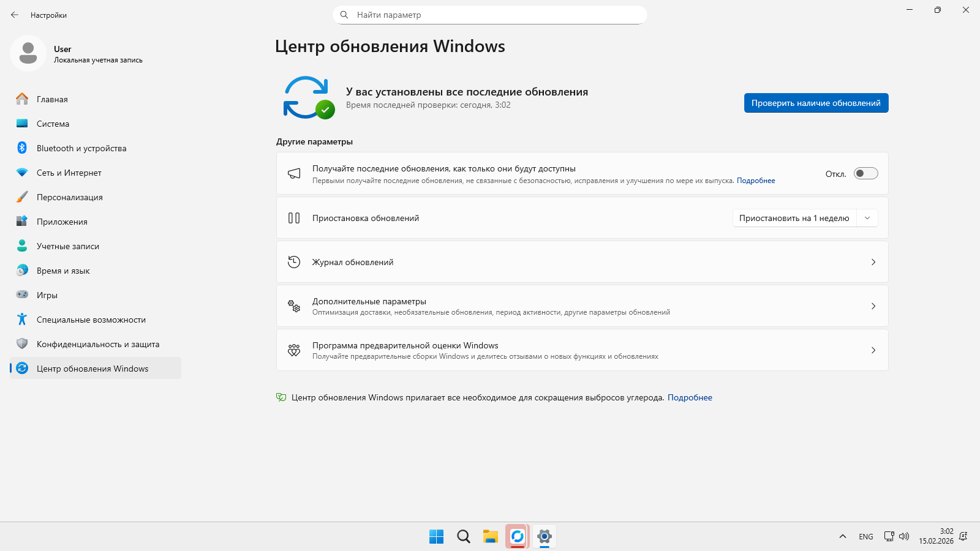Click the Privacy shield icon in sidebar

click(x=22, y=344)
